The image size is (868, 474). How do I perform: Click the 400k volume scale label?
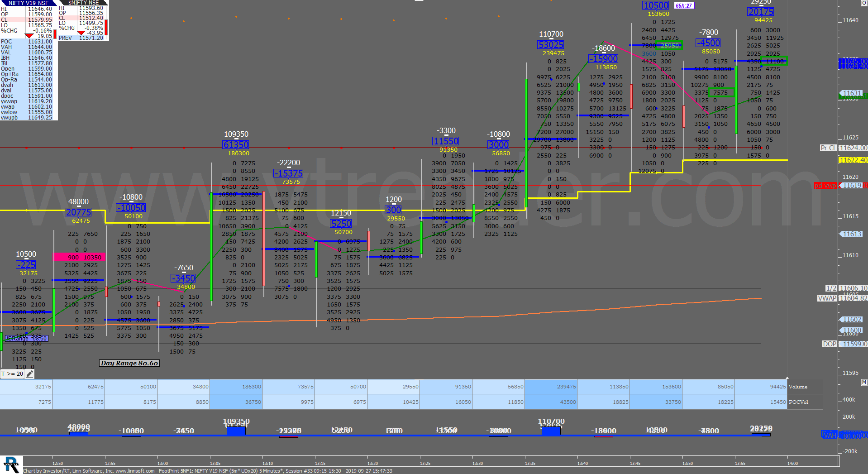click(x=849, y=400)
